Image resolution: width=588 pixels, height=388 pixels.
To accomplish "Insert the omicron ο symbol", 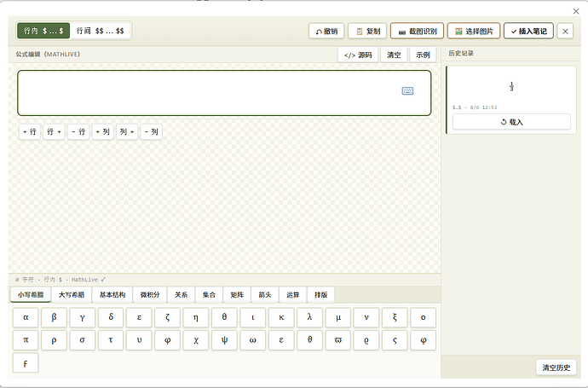I will pyautogui.click(x=423, y=317).
